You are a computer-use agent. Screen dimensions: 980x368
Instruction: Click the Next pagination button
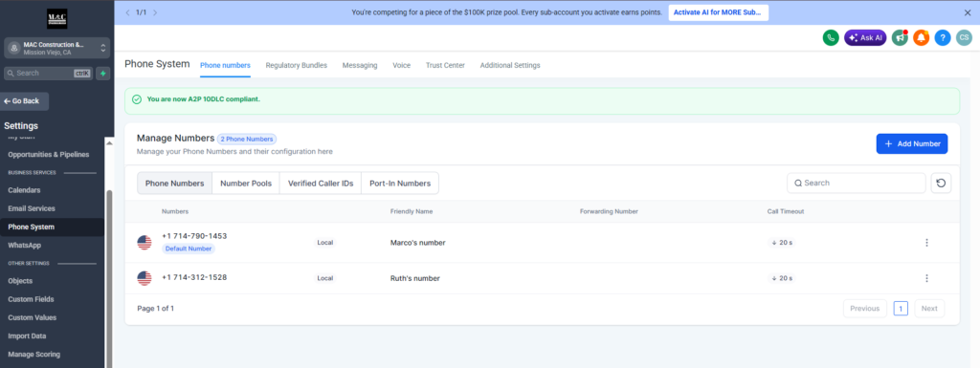(929, 308)
